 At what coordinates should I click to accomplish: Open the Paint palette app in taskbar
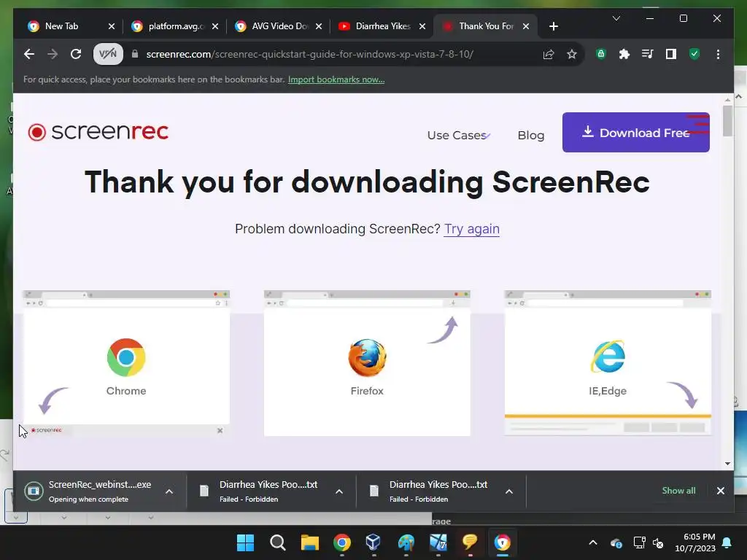406,542
